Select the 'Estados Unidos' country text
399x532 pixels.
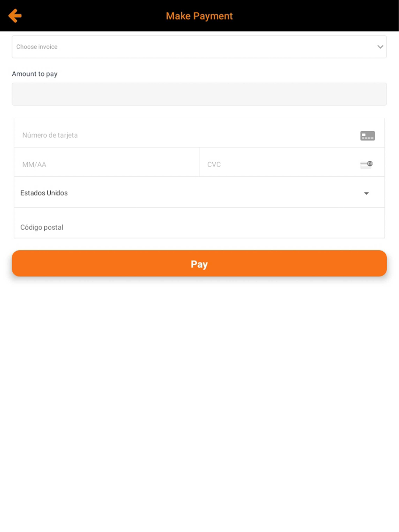click(44, 193)
